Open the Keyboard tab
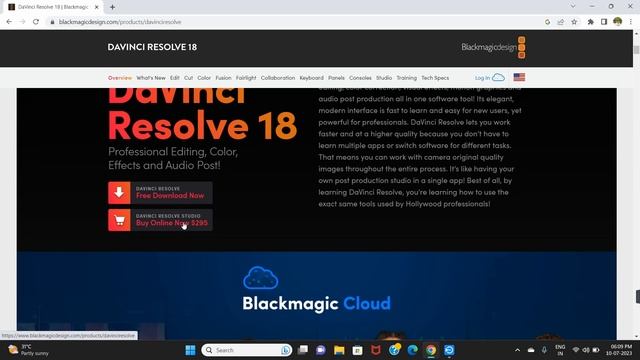 pyautogui.click(x=311, y=78)
